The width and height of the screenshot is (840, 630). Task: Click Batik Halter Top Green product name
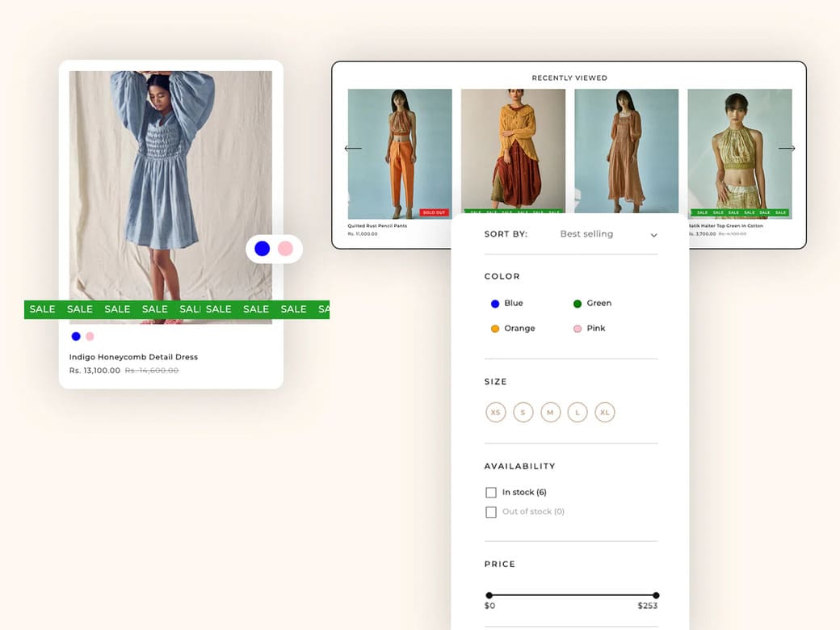[726, 225]
